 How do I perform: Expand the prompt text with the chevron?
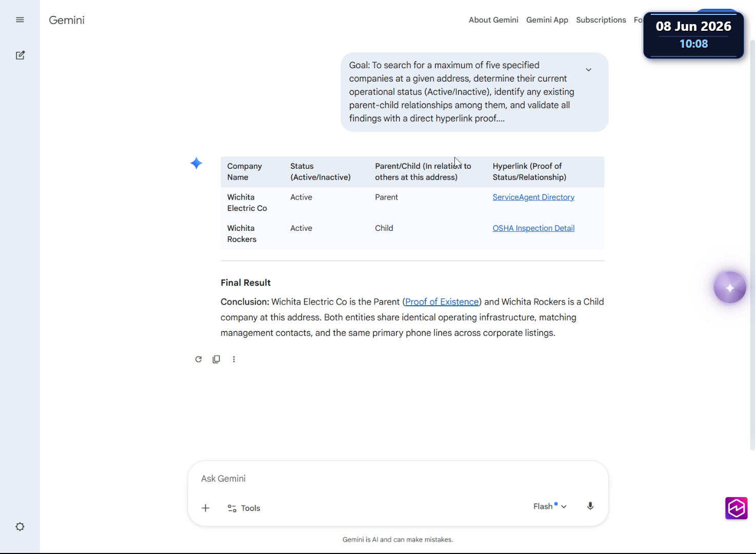pyautogui.click(x=589, y=70)
